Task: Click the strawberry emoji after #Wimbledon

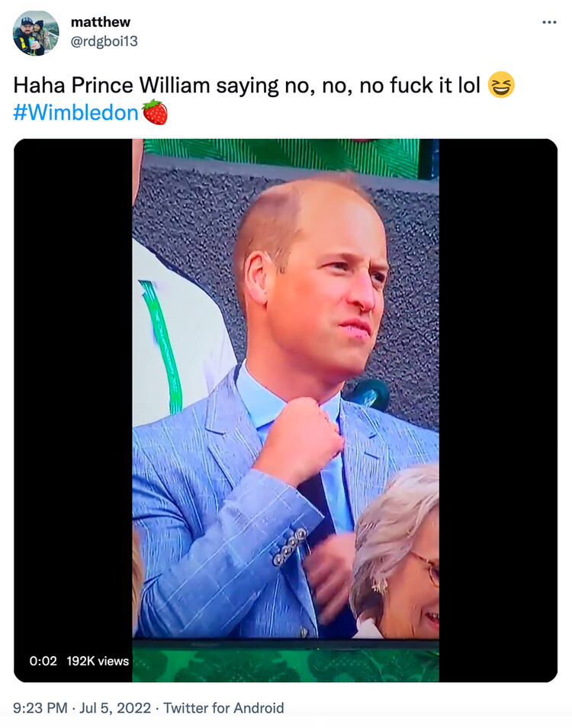Action: point(155,112)
